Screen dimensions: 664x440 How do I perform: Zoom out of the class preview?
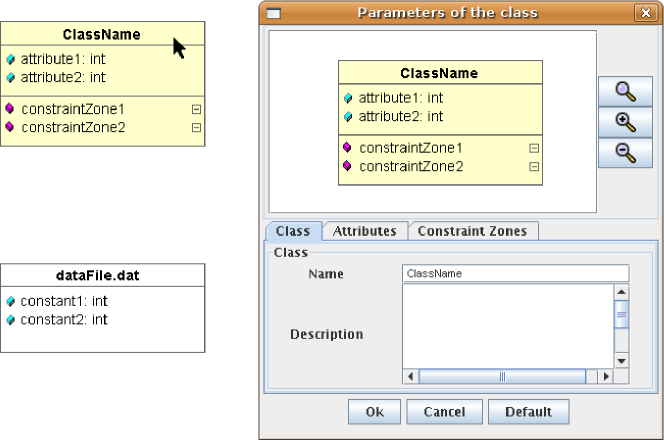click(x=625, y=153)
